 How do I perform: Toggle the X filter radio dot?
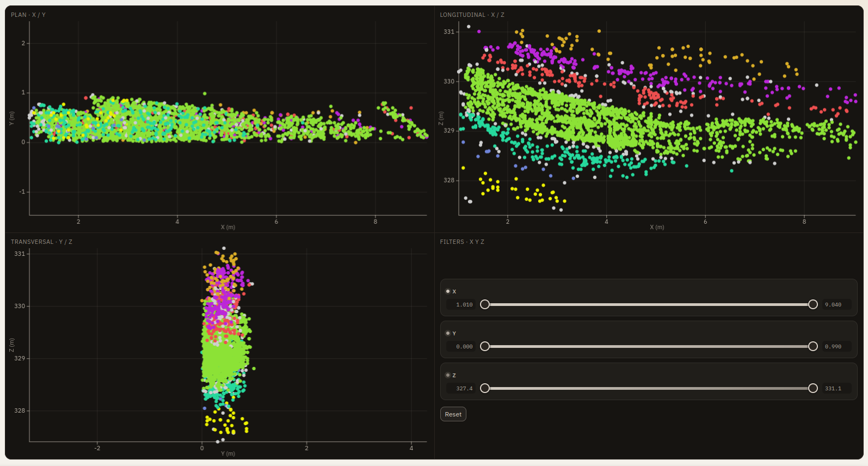448,291
